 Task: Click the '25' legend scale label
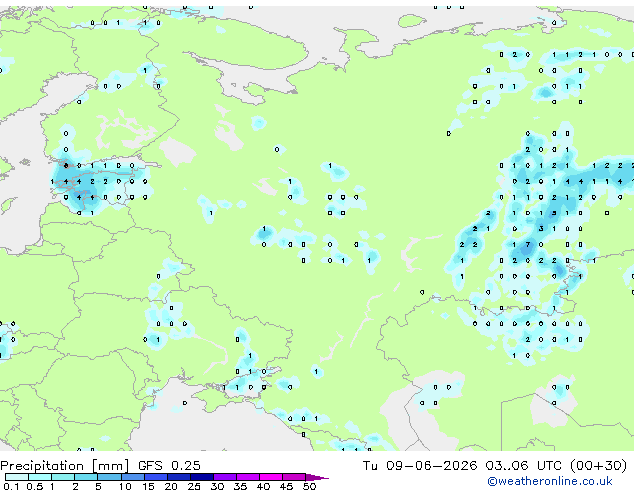194,486
